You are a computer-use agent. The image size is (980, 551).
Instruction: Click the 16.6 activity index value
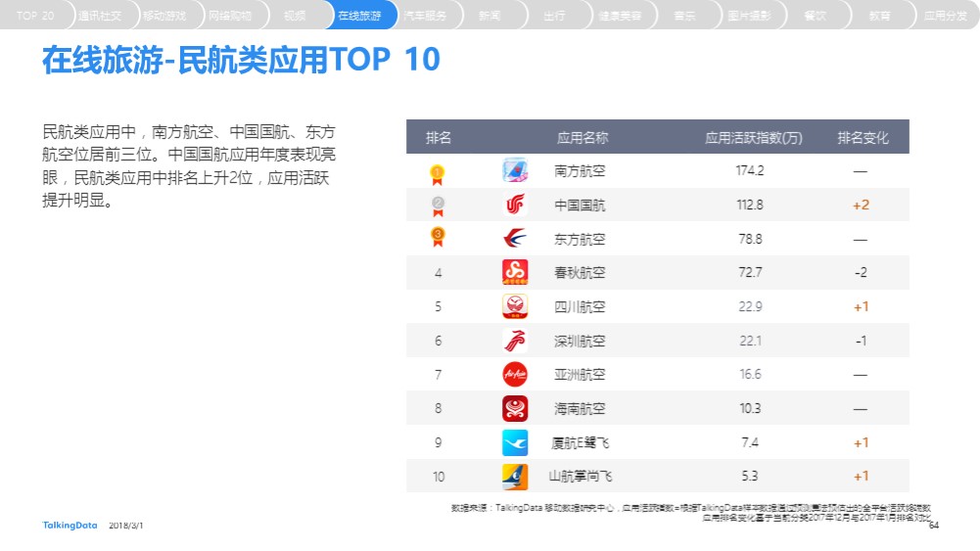tap(750, 374)
